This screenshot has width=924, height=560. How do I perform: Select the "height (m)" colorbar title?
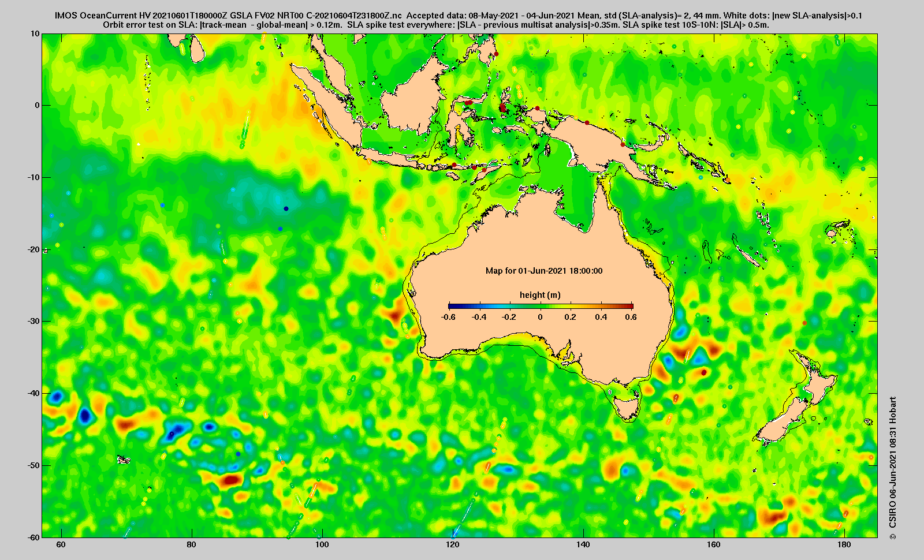[x=540, y=295]
